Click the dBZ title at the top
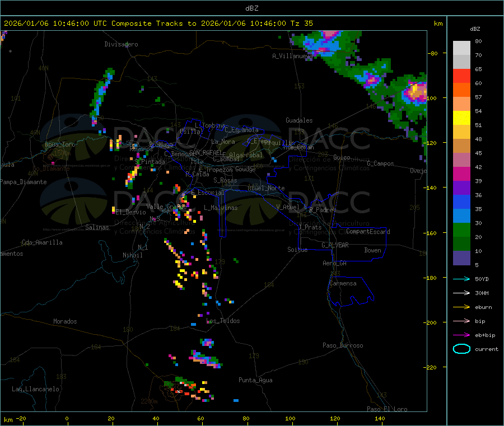This screenshot has width=504, height=426. [x=251, y=8]
